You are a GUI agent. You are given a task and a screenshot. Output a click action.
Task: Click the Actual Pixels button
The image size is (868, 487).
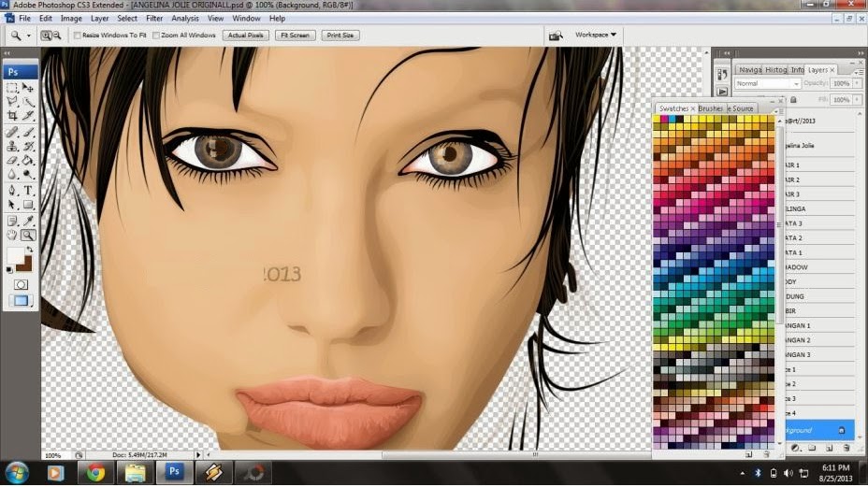click(246, 36)
